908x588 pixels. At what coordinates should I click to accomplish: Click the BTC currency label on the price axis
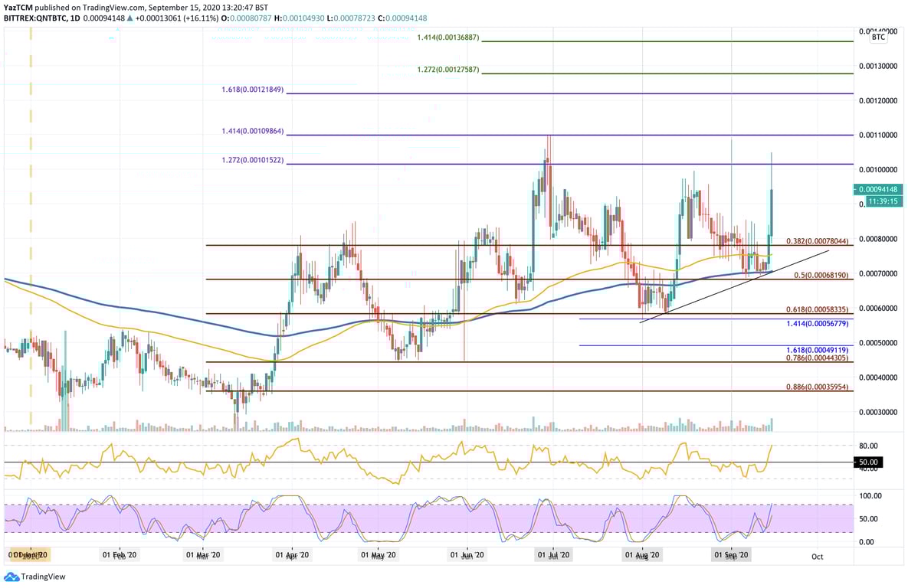point(877,37)
